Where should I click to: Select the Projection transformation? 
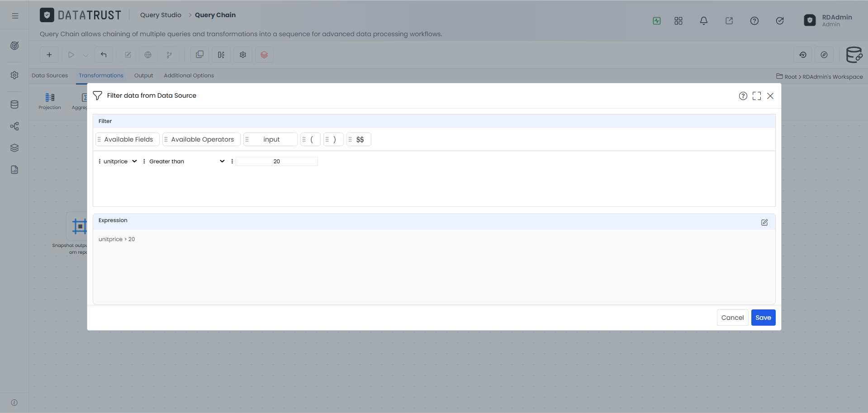point(50,101)
